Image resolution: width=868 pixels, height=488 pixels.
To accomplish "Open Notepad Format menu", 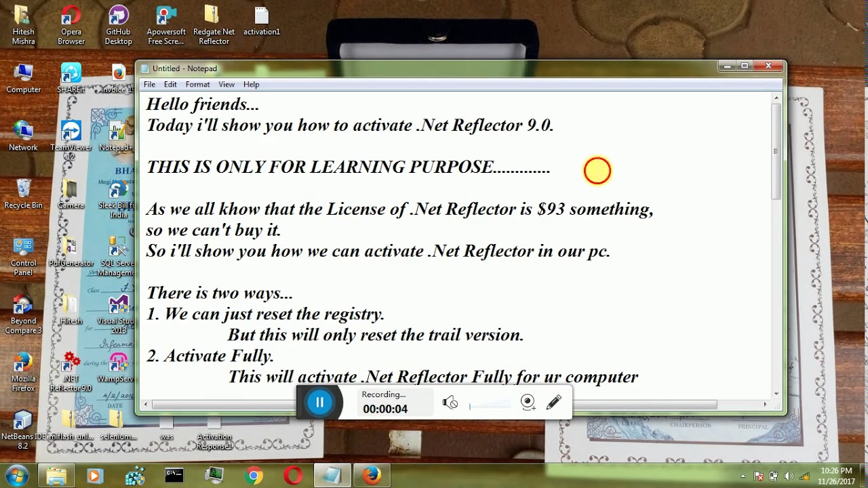I will (x=197, y=85).
